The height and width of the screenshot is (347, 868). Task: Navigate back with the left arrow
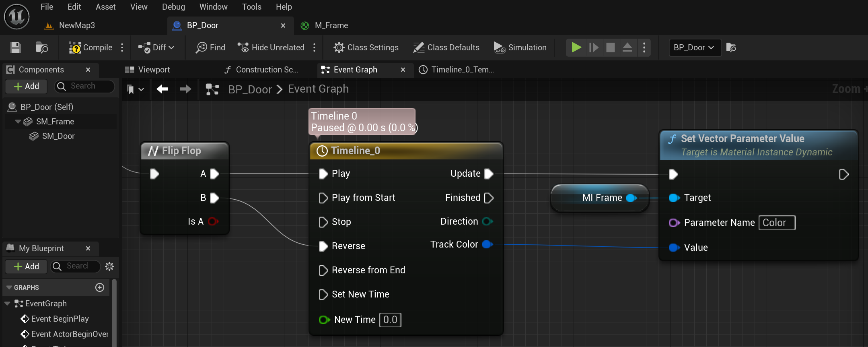coord(162,89)
